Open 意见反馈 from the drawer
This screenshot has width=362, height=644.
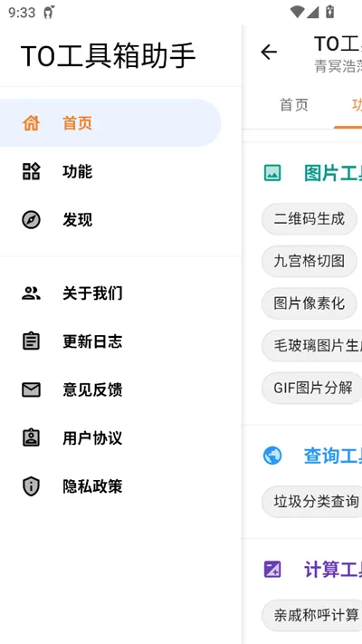click(110, 389)
